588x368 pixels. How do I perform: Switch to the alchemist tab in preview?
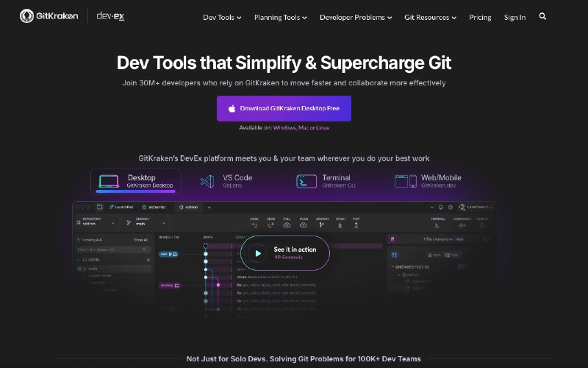(x=154, y=208)
